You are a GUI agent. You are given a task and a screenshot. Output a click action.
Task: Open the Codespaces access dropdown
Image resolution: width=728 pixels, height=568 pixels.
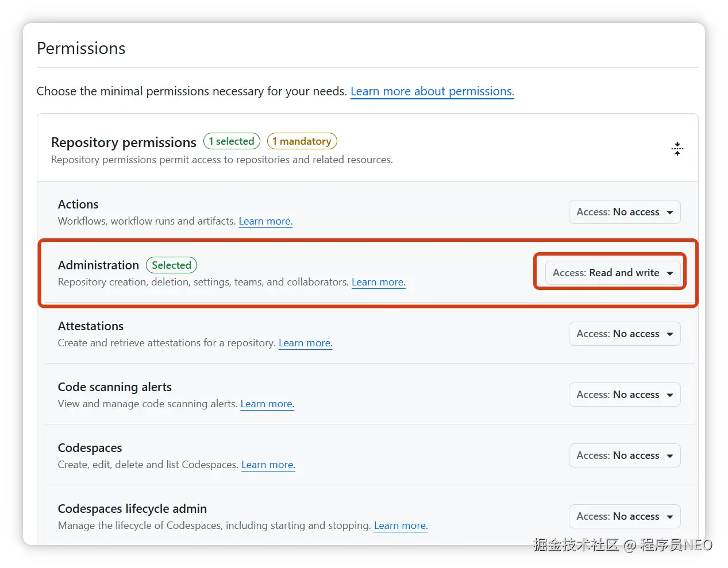coord(624,455)
